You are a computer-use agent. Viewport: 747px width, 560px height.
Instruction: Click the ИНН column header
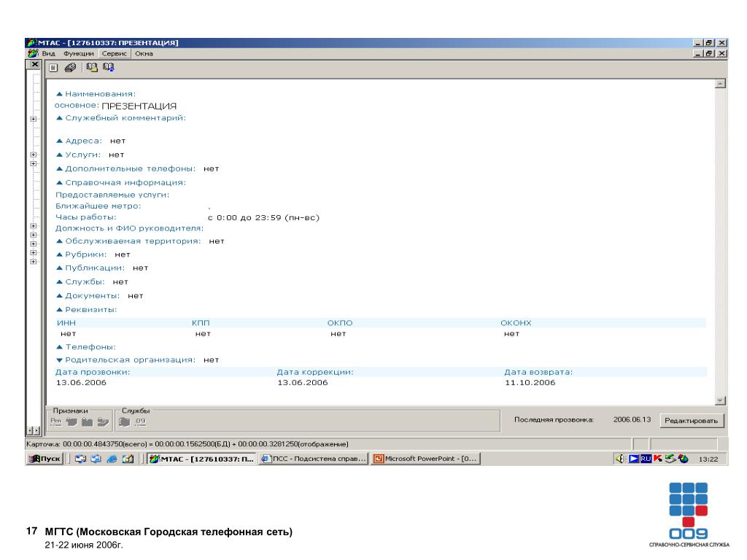(66, 323)
